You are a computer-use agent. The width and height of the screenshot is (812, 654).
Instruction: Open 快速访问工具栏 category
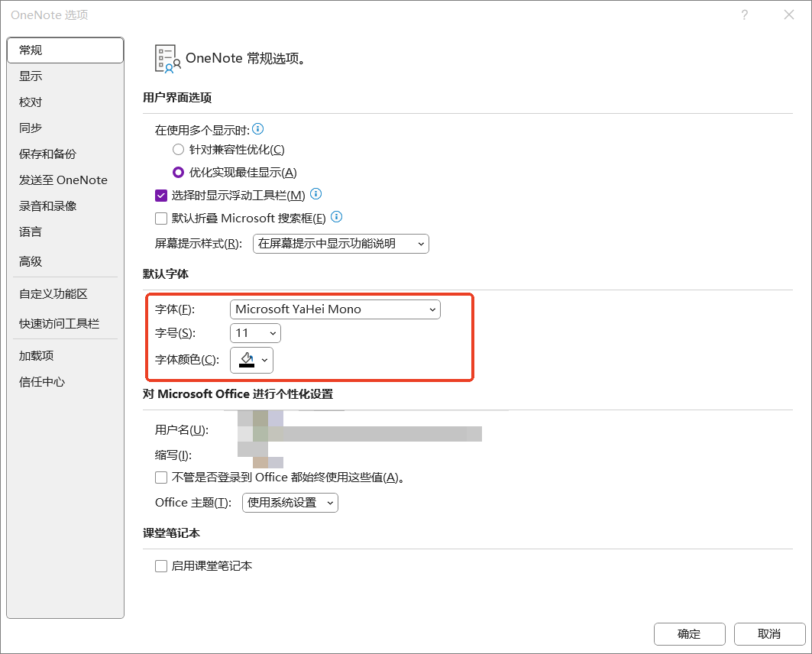[x=65, y=324]
